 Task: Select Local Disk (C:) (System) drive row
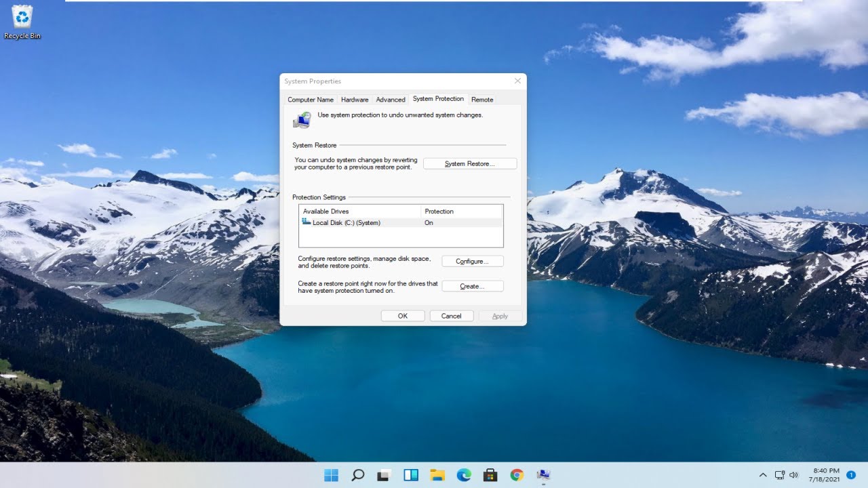coord(401,222)
